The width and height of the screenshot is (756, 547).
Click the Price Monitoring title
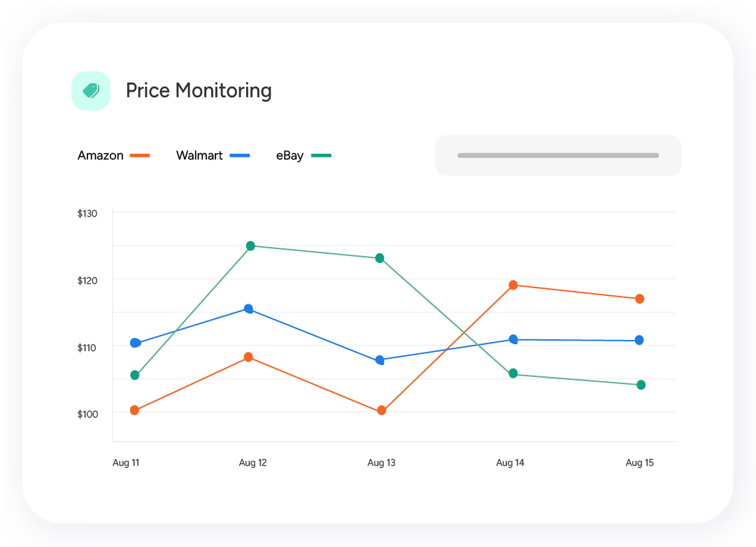click(x=199, y=91)
